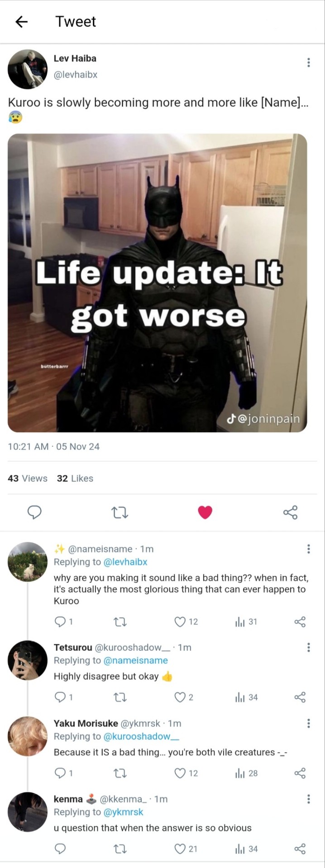Reply to kenma's comment
The height and width of the screenshot is (868, 325).
coord(60,849)
